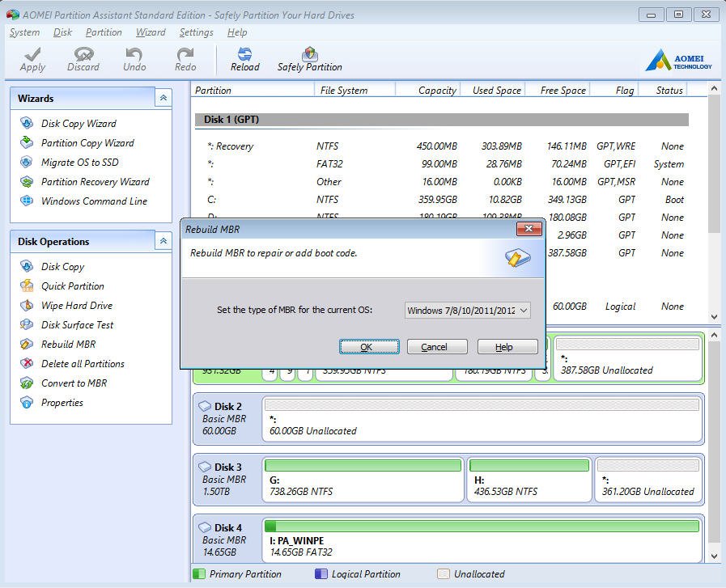
Task: Select the G: 738.26GB NTFS partition block
Action: [363, 480]
